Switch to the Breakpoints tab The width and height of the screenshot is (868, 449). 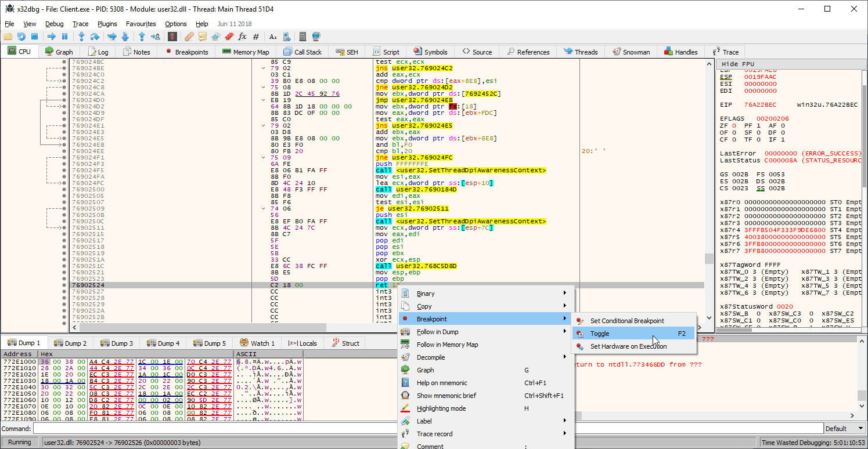tap(186, 52)
